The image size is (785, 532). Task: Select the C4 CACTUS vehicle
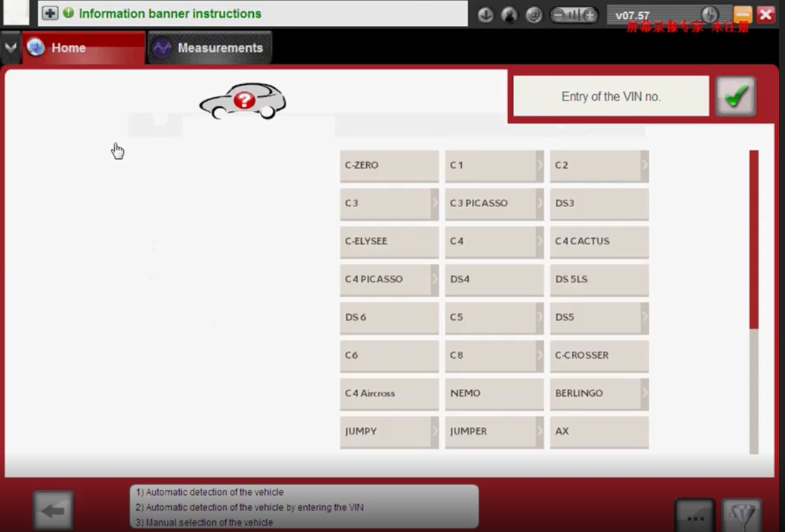pos(599,242)
